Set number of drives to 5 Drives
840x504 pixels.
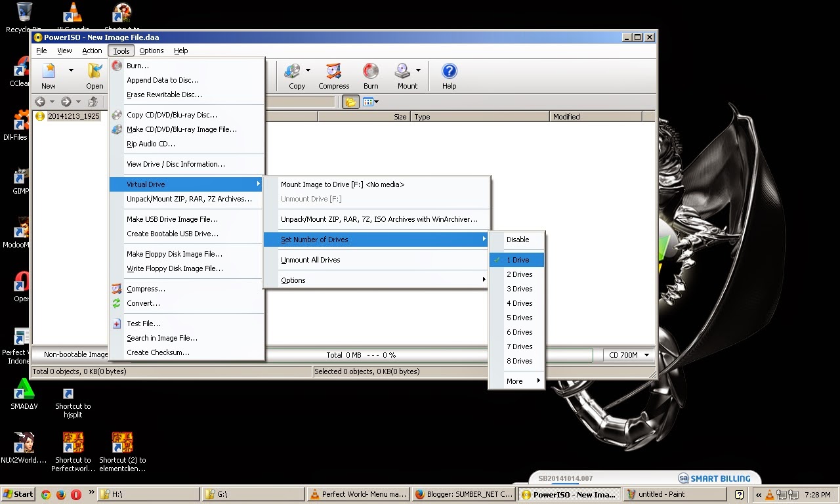click(x=517, y=318)
